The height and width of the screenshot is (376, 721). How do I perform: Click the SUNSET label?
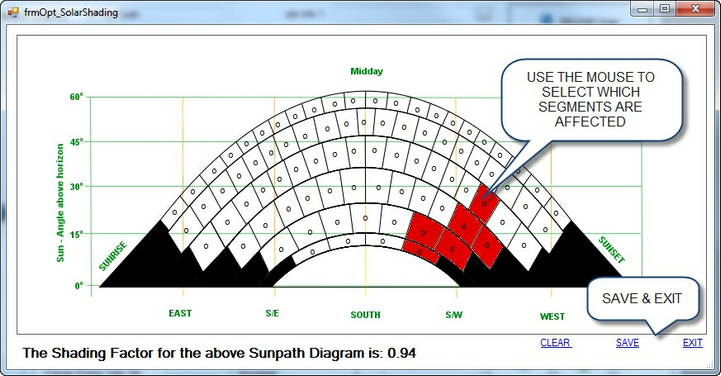pyautogui.click(x=612, y=250)
